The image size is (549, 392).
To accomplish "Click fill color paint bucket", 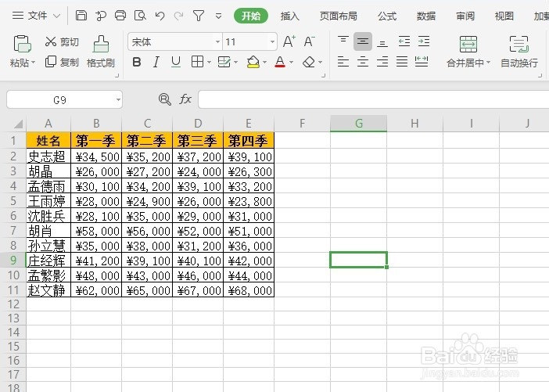I will (253, 62).
